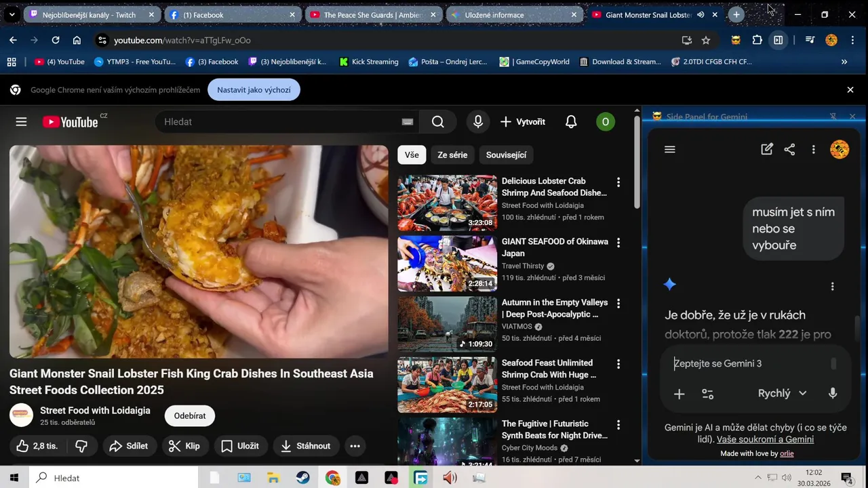Open more actions ellipsis under video
The image size is (868, 488).
click(x=355, y=446)
